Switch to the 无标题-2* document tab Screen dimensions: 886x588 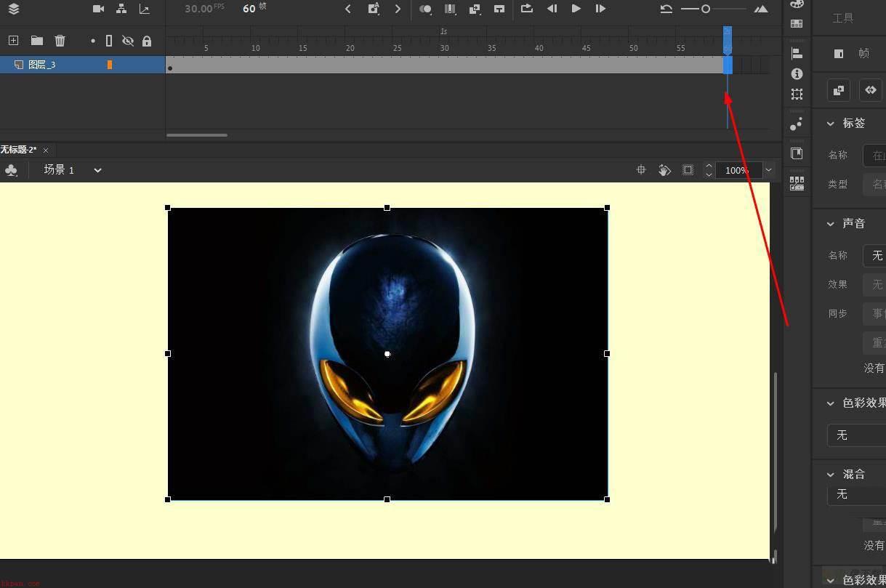19,150
